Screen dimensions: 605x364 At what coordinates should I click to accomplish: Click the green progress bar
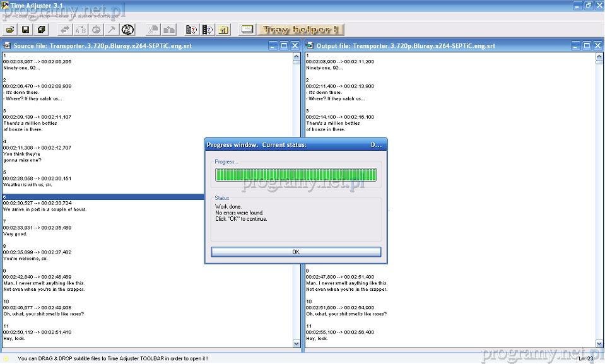(x=295, y=175)
